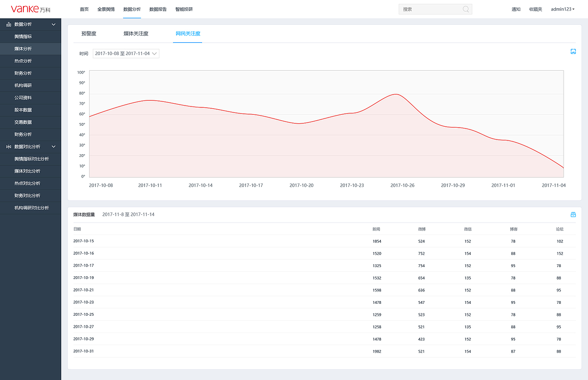Click the 100° chart y-axis label
588x380 pixels.
pos(81,73)
